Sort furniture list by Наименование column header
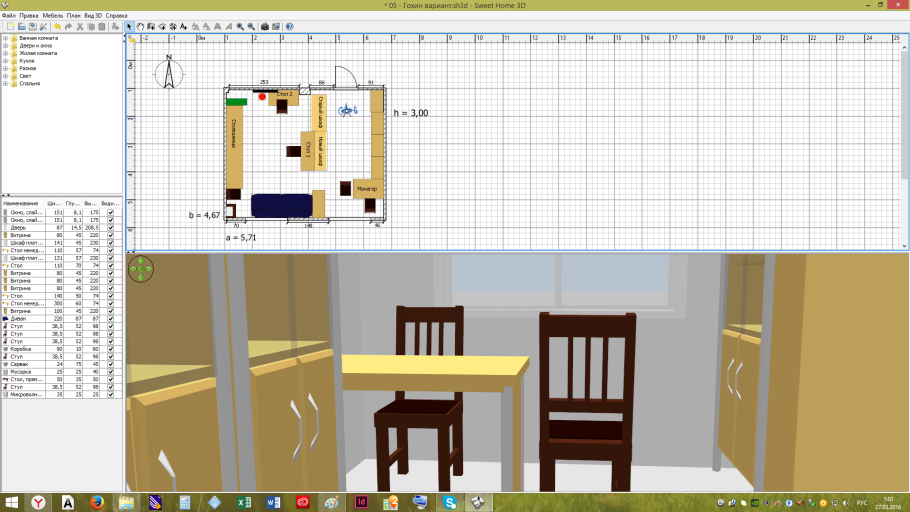Image resolution: width=910 pixels, height=512 pixels. [x=29, y=202]
